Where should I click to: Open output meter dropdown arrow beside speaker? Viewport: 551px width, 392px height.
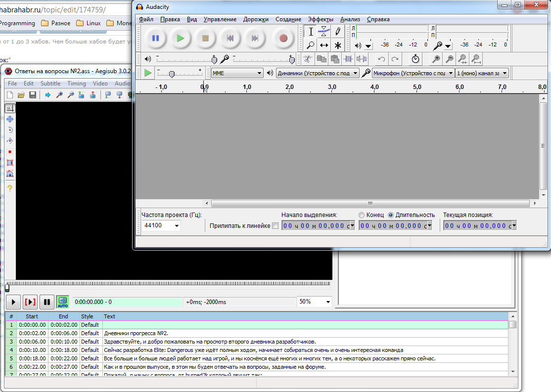click(368, 45)
